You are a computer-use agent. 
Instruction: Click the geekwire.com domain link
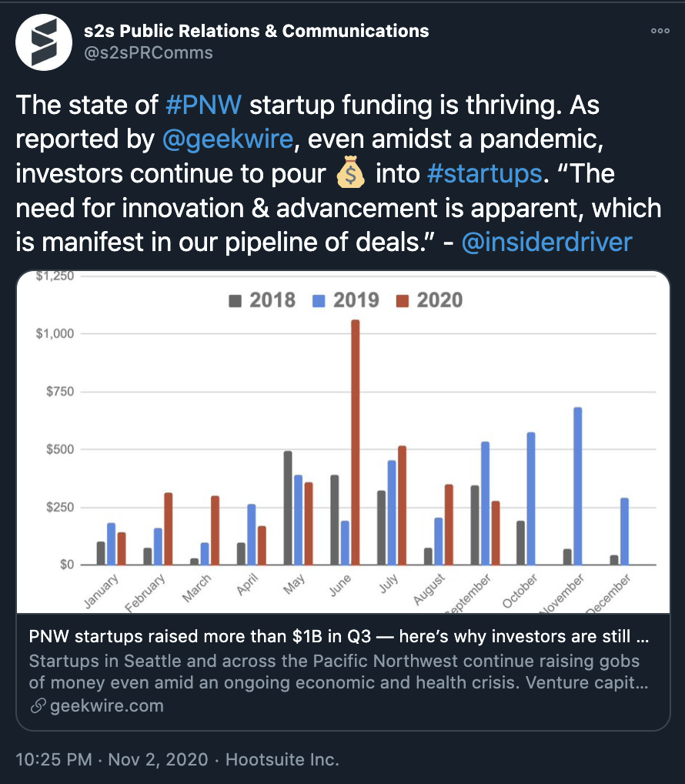pos(107,705)
